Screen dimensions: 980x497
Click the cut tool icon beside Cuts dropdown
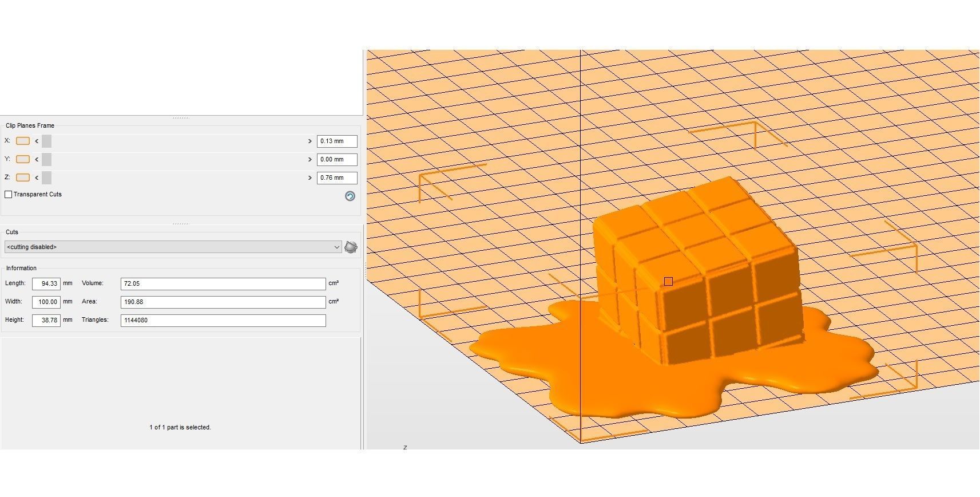(x=351, y=247)
